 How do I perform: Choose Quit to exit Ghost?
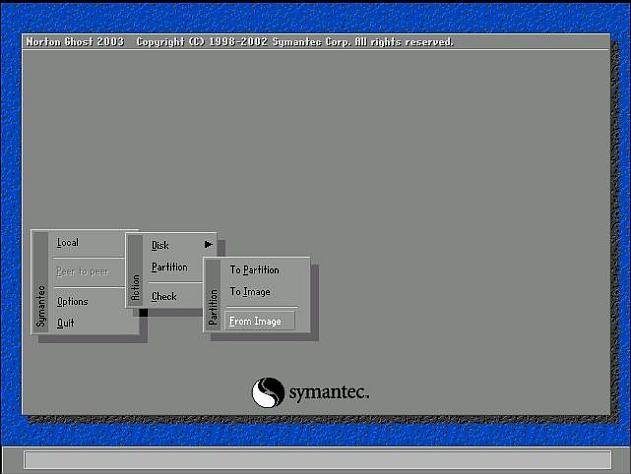(x=66, y=323)
